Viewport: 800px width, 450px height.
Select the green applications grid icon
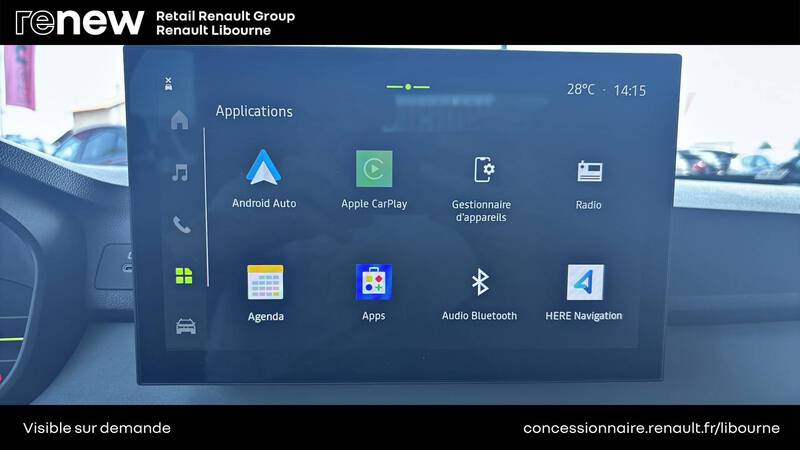[184, 276]
